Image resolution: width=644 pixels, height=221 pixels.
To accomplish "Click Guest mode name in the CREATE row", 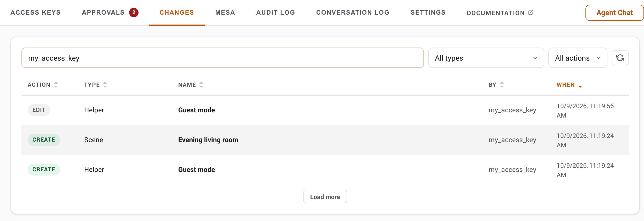I will point(197,170).
